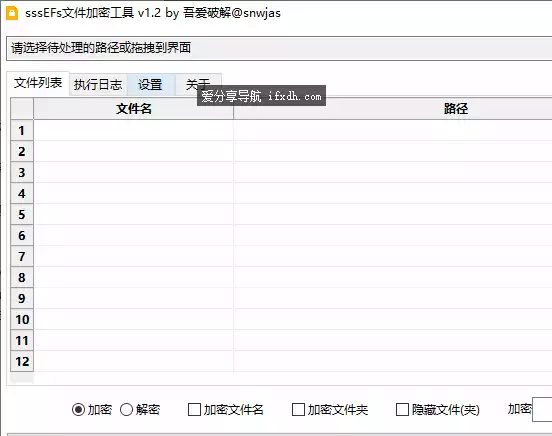Switch to the 文件列表 tab
The width and height of the screenshot is (552, 436).
38,83
